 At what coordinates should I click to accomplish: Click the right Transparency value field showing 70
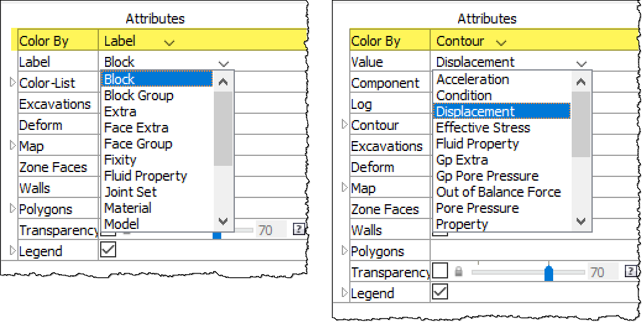[x=603, y=272]
